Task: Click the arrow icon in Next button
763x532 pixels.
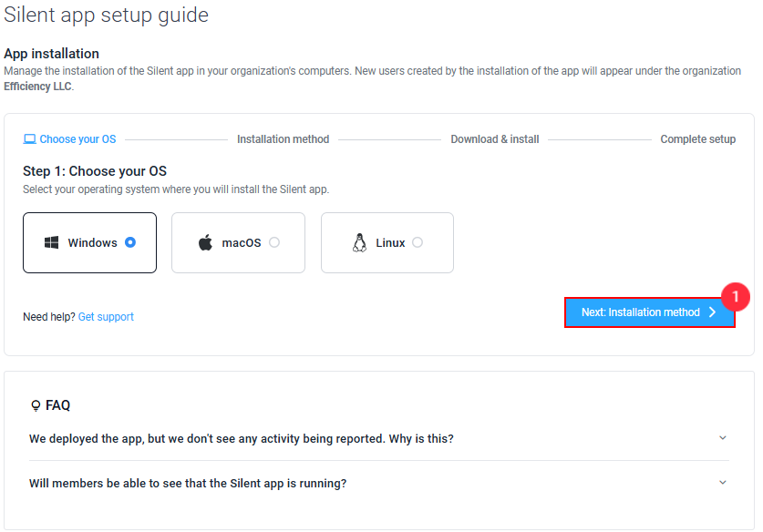Action: point(712,312)
